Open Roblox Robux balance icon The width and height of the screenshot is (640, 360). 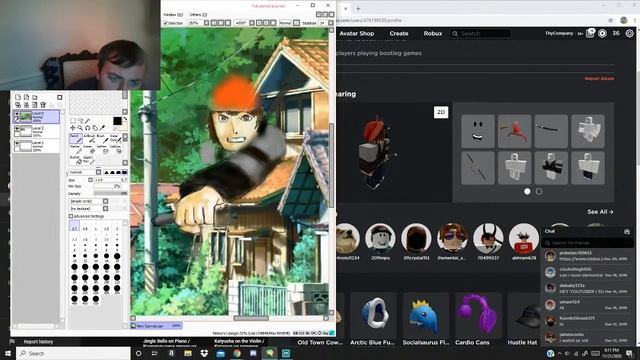click(602, 33)
